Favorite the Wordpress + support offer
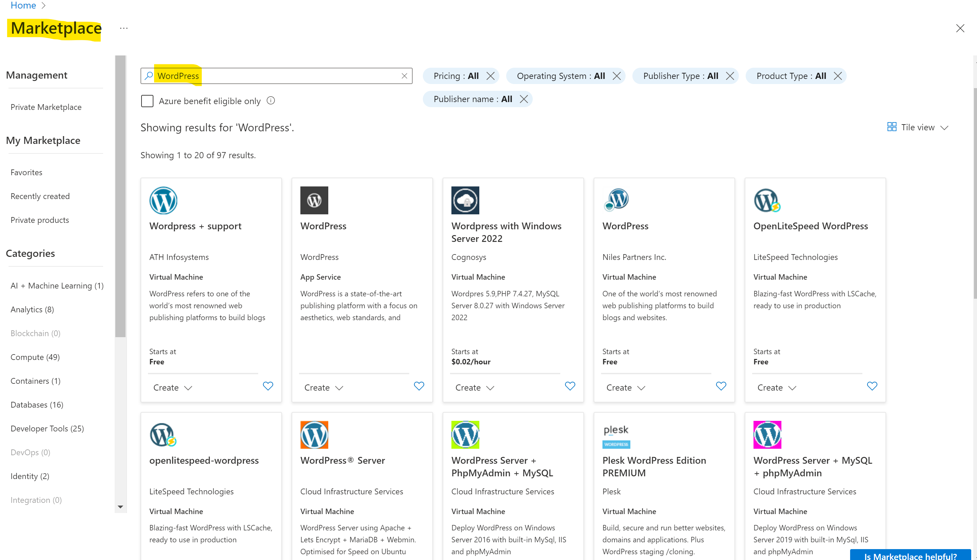977x560 pixels. 268,386
